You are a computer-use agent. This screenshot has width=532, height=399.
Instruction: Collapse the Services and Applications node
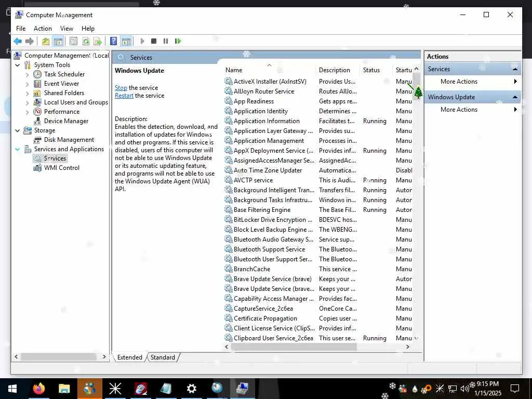pyautogui.click(x=18, y=149)
